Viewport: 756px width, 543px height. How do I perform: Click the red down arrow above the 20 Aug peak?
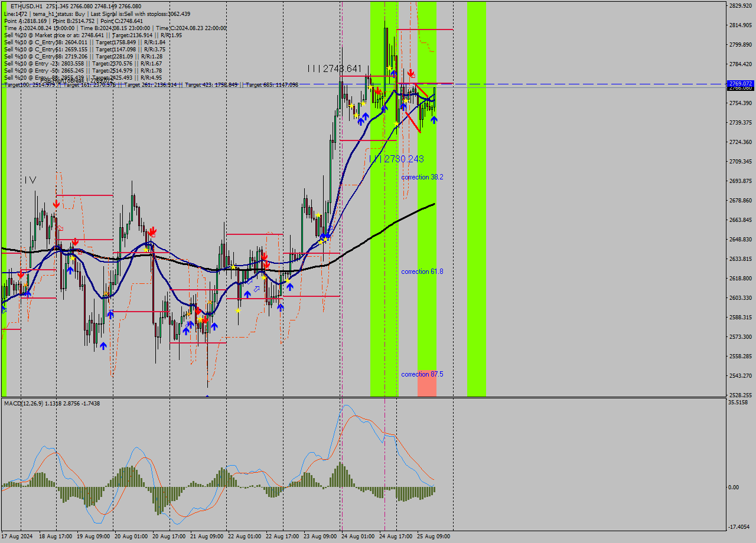[152, 231]
